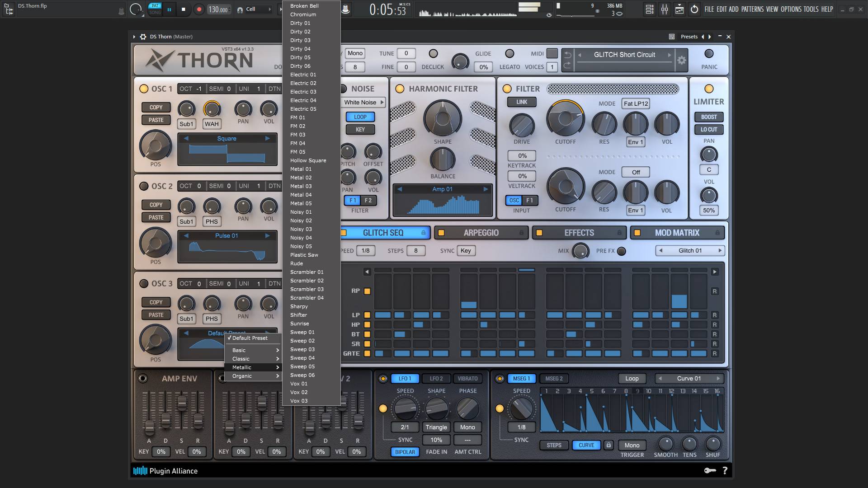Image resolution: width=868 pixels, height=488 pixels.
Task: Click the plugin options gear in title bar
Action: pyautogui.click(x=143, y=37)
